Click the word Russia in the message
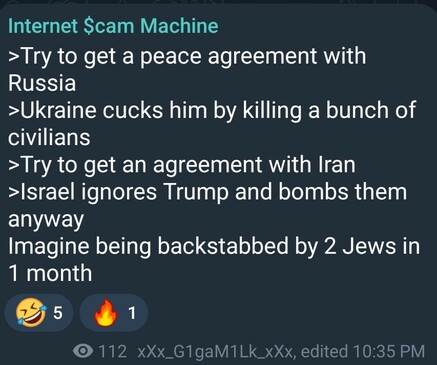This screenshot has width=437, height=365. pyautogui.click(x=42, y=83)
